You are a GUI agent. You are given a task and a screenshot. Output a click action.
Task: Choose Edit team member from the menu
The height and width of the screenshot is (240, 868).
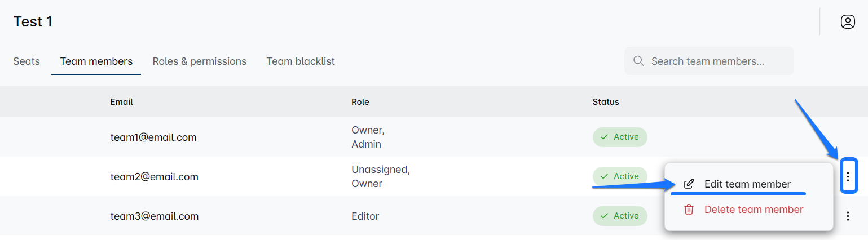747,184
